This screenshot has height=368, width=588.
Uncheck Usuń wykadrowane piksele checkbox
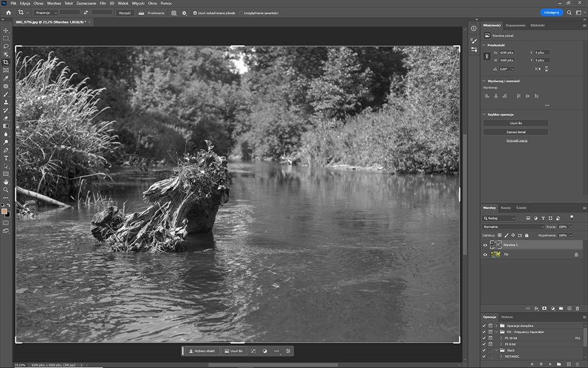point(195,12)
